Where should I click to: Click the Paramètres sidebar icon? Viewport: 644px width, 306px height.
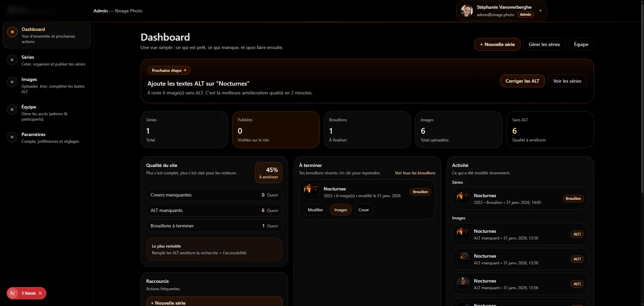[12, 137]
